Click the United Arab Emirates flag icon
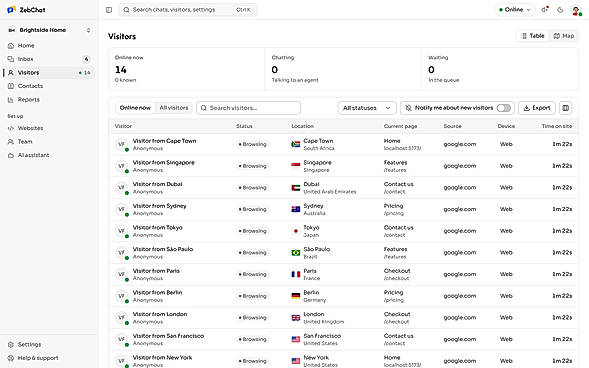The height and width of the screenshot is (368, 589). pos(296,187)
